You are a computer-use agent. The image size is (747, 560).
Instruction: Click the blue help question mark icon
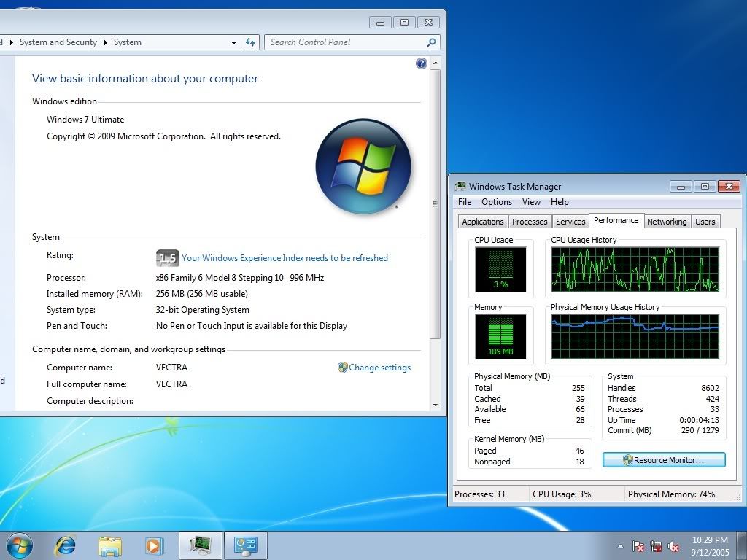tap(421, 63)
